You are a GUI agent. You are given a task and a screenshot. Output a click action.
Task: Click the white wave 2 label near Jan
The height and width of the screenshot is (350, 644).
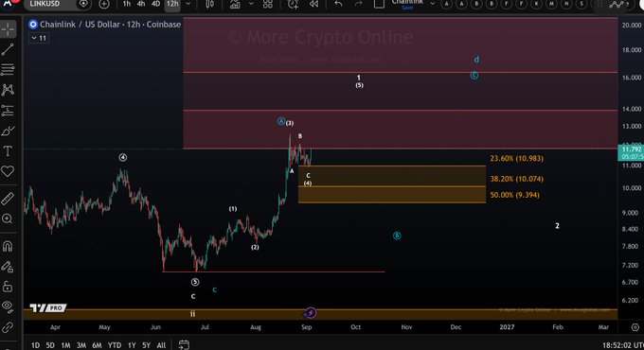557,226
